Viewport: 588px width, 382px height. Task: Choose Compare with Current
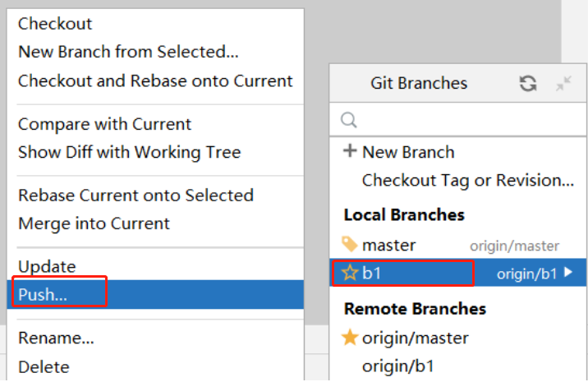104,124
